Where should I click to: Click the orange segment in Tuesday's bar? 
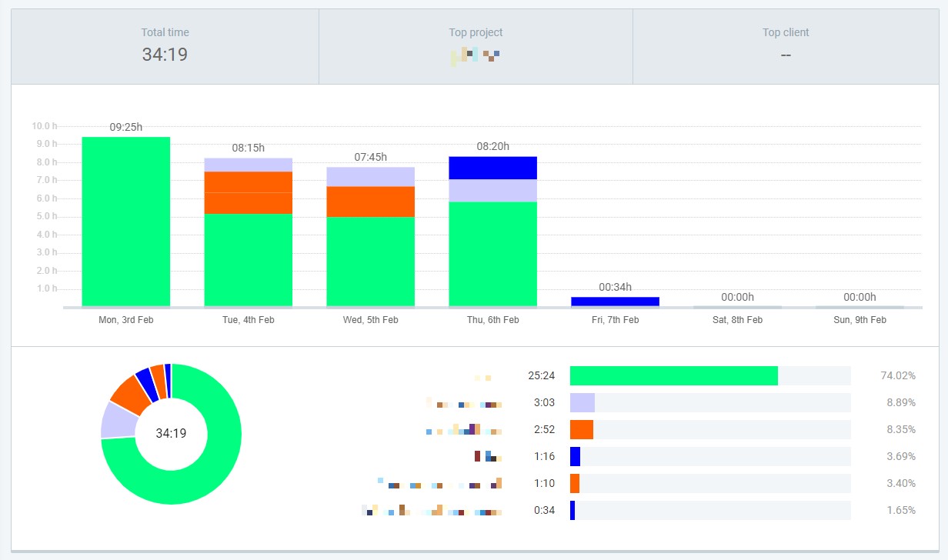pyautogui.click(x=248, y=192)
